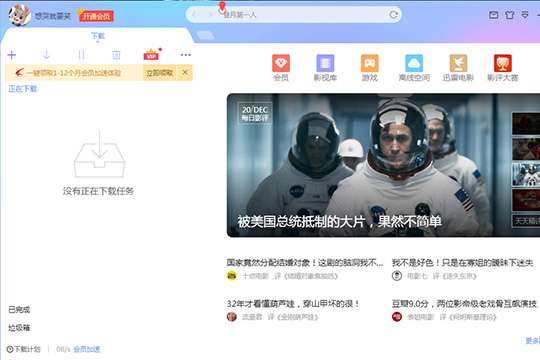
Task: Click the red author avatar under 豆瓣9.0分 article
Action: (397, 317)
